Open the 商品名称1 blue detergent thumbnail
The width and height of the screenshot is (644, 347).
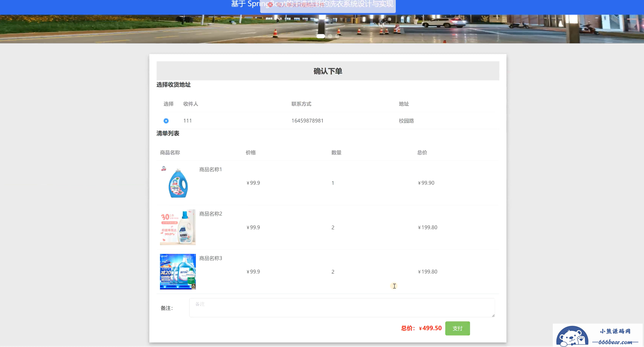pyautogui.click(x=178, y=182)
